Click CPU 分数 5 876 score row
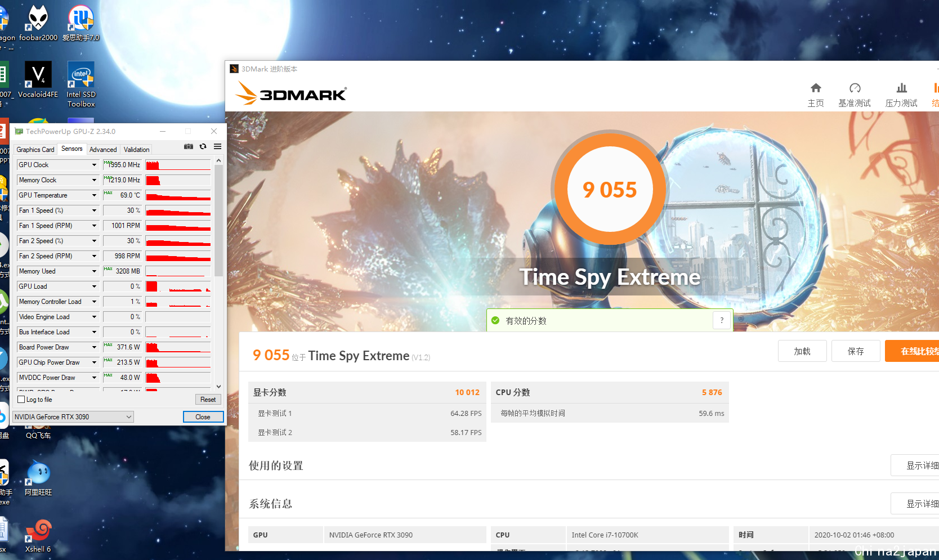Screen dimensions: 939x560 click(x=610, y=392)
